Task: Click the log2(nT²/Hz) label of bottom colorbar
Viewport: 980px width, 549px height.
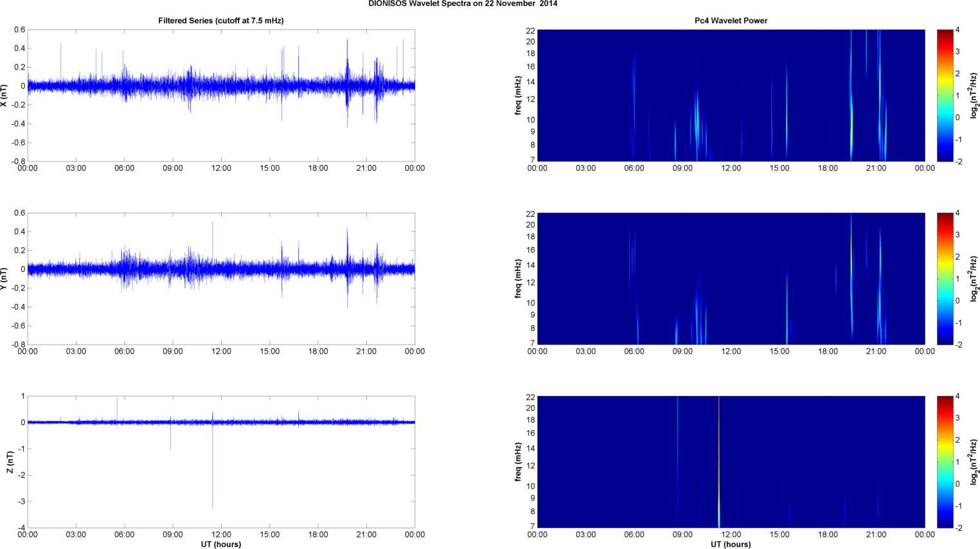Action: click(x=974, y=462)
